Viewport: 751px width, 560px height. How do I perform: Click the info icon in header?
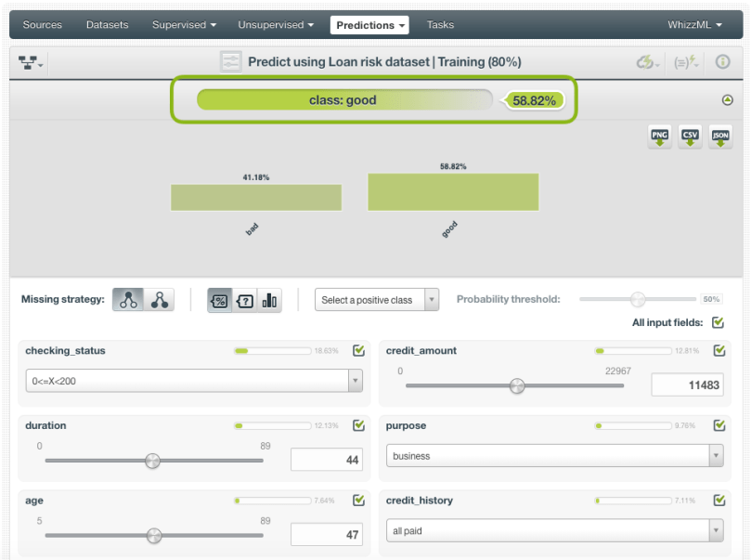pos(721,62)
